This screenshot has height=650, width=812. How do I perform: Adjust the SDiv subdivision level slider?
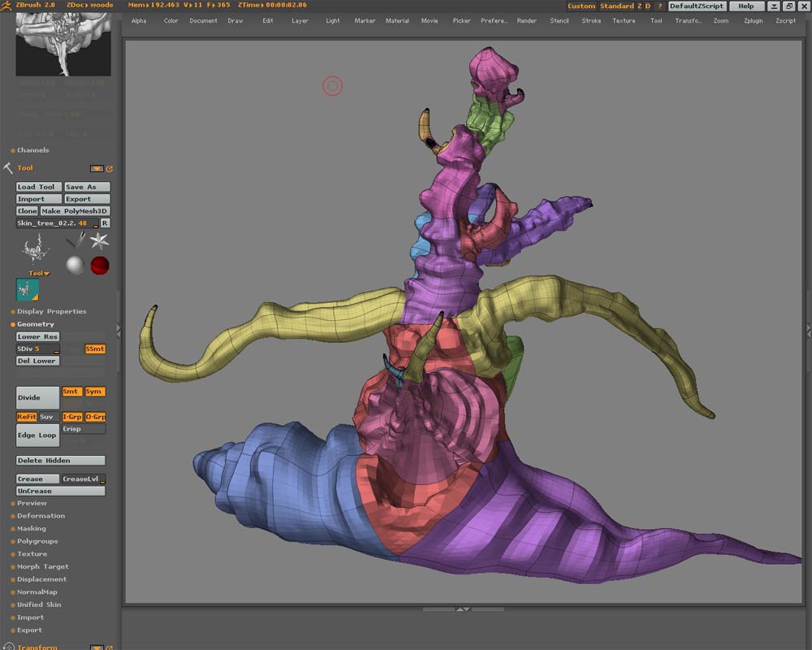tap(37, 349)
